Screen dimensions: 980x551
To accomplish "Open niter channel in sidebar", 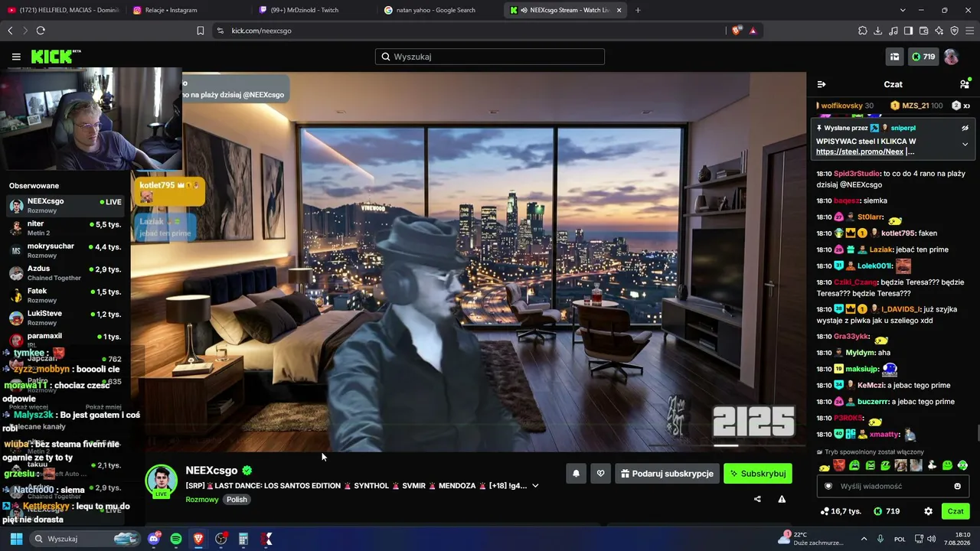I will tap(65, 228).
